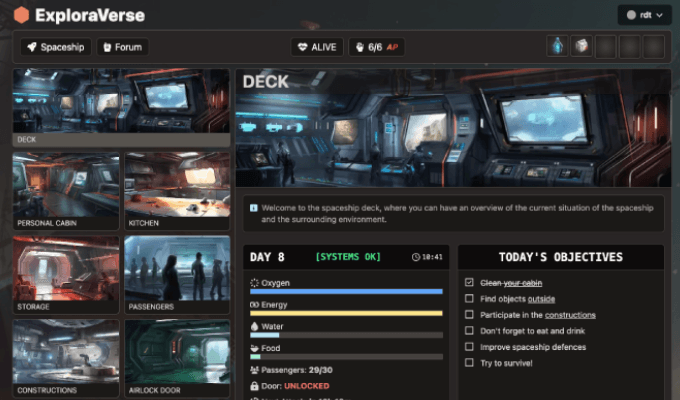Viewport: 680px width, 400px height.
Task: Go to the Forum section
Action: [122, 47]
